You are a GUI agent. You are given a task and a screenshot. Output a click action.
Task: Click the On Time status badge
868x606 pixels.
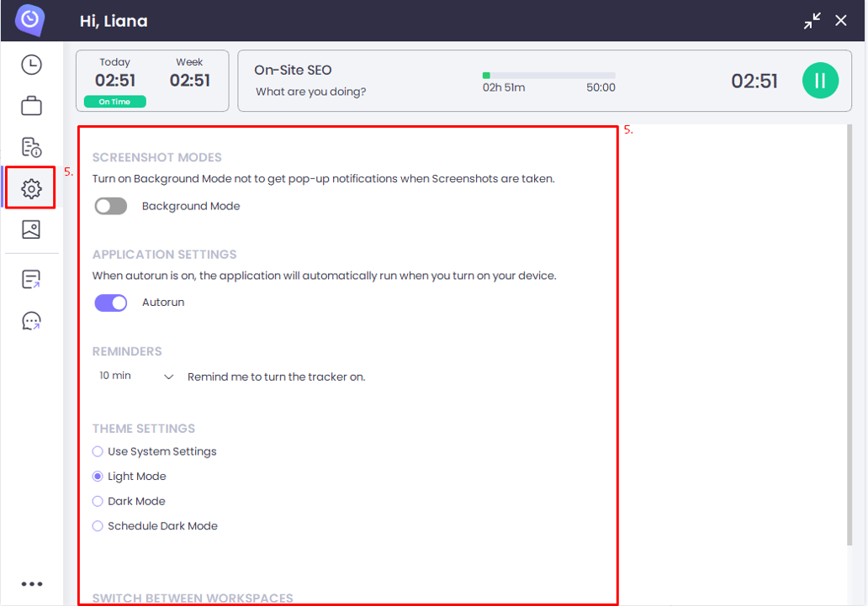point(114,101)
